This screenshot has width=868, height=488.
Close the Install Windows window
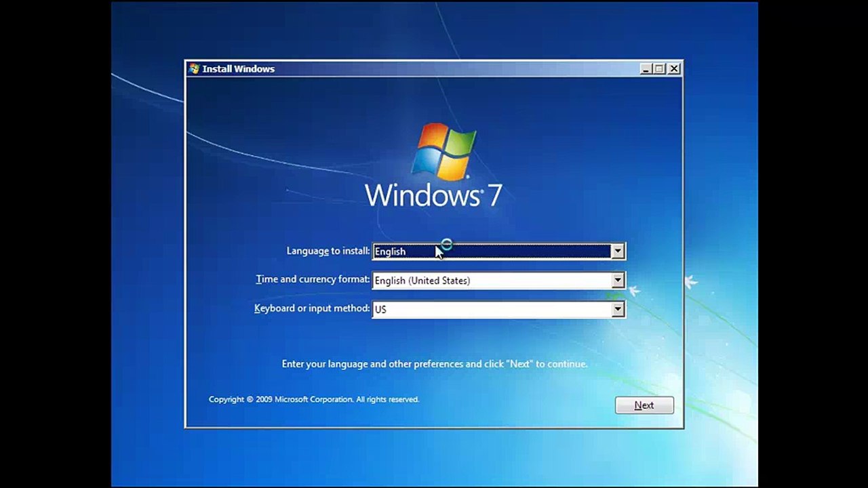coord(674,68)
